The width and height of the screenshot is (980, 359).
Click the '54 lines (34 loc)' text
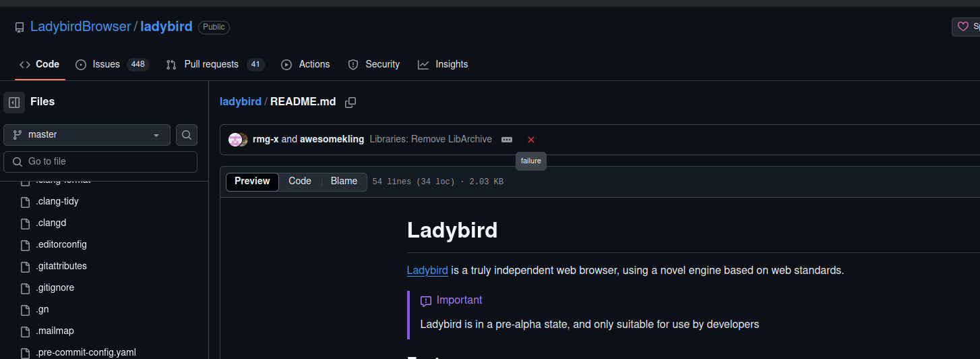point(414,182)
